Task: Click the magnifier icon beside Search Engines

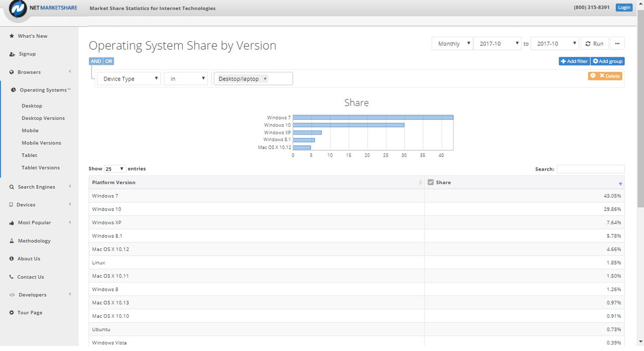Action: pos(12,187)
